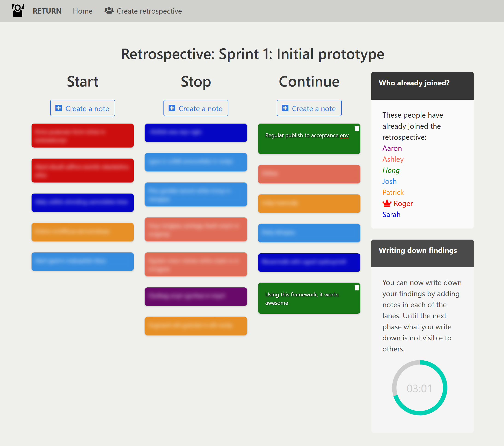The height and width of the screenshot is (446, 504).
Task: Click the people icon beside Create retrospective
Action: [x=109, y=11]
